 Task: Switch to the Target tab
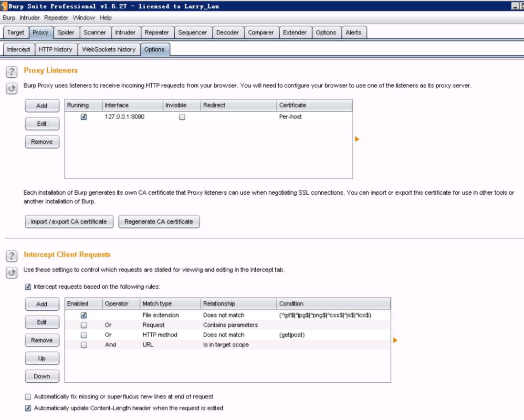(16, 32)
